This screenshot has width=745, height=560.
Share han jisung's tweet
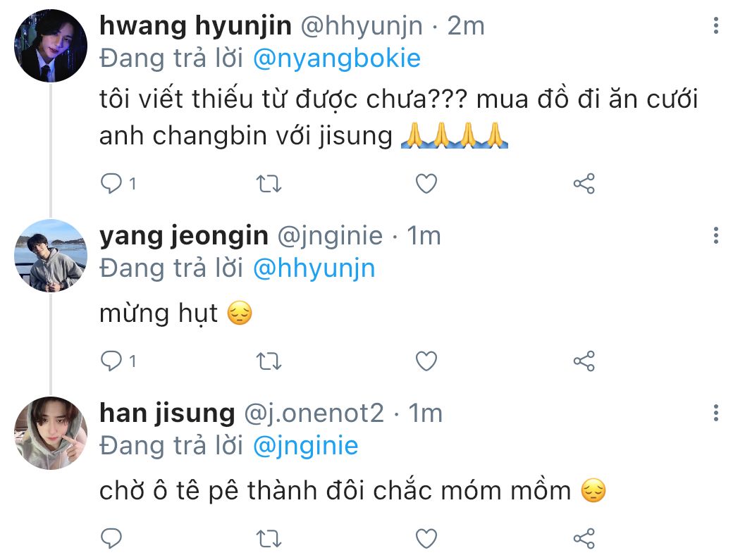[584, 539]
